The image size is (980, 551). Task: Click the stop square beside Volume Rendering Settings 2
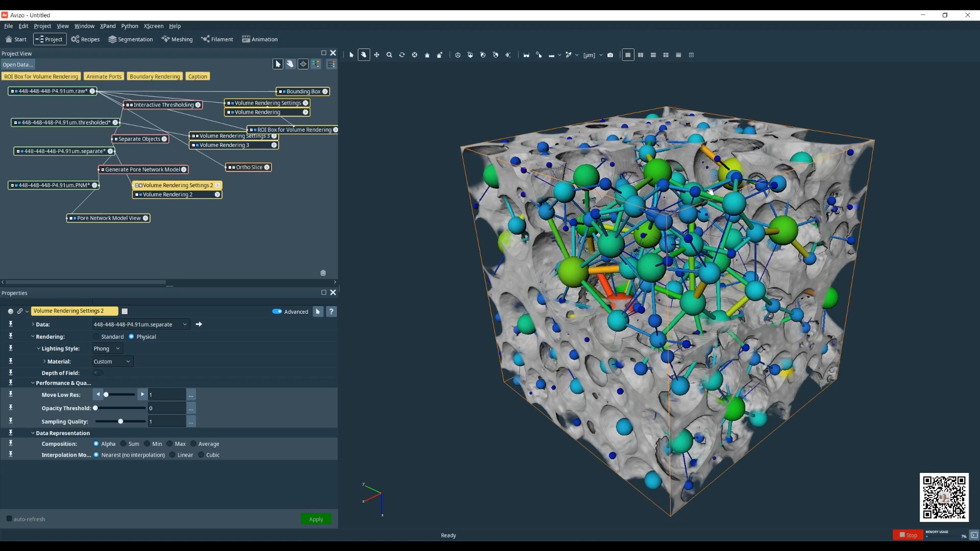click(125, 311)
